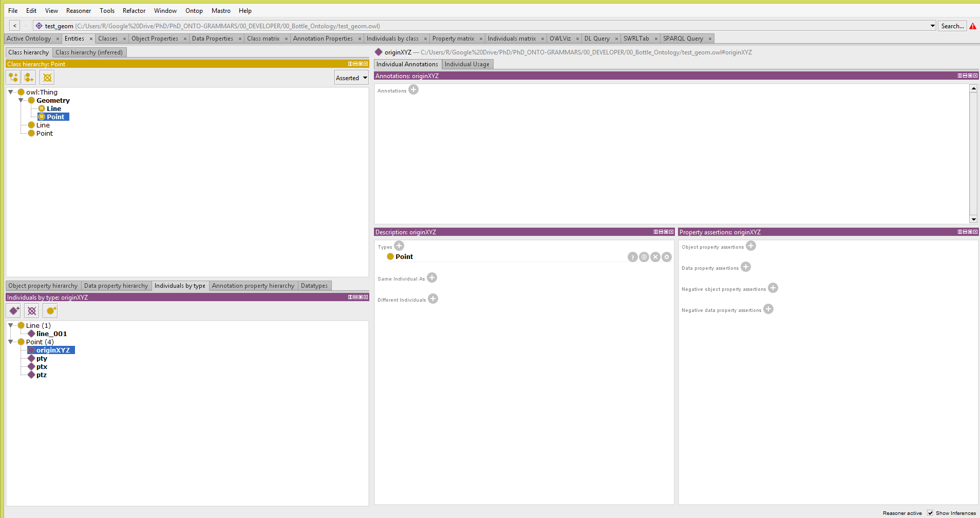Click the red warning triangle icon

pyautogui.click(x=973, y=26)
